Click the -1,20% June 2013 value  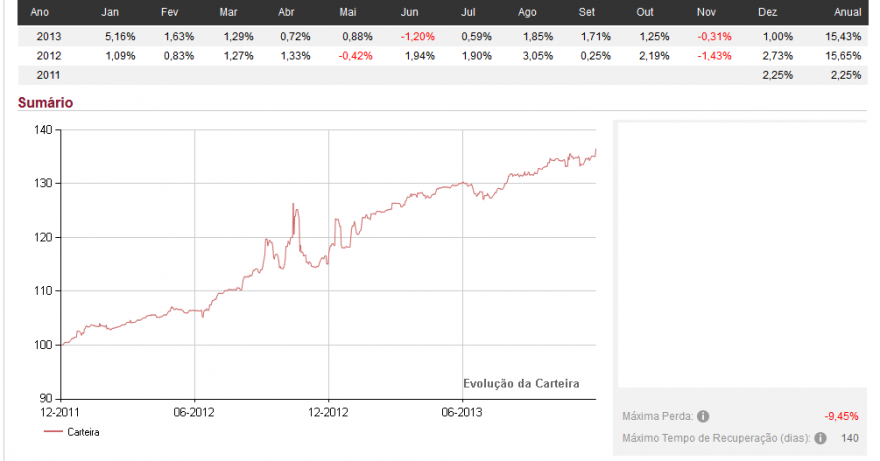click(418, 36)
